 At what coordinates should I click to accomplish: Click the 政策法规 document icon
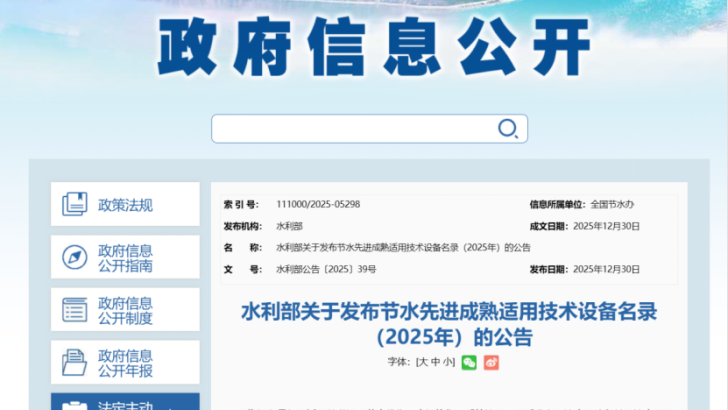[x=74, y=204]
